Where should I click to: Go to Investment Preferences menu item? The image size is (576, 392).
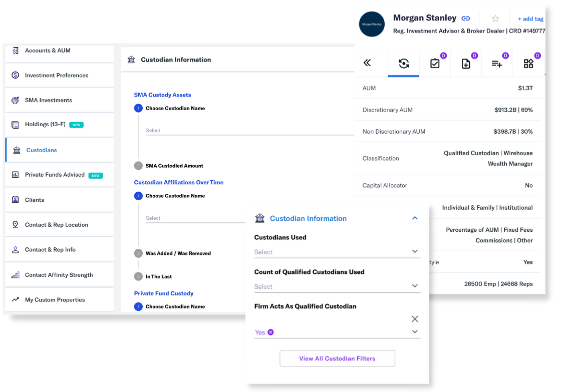point(60,75)
